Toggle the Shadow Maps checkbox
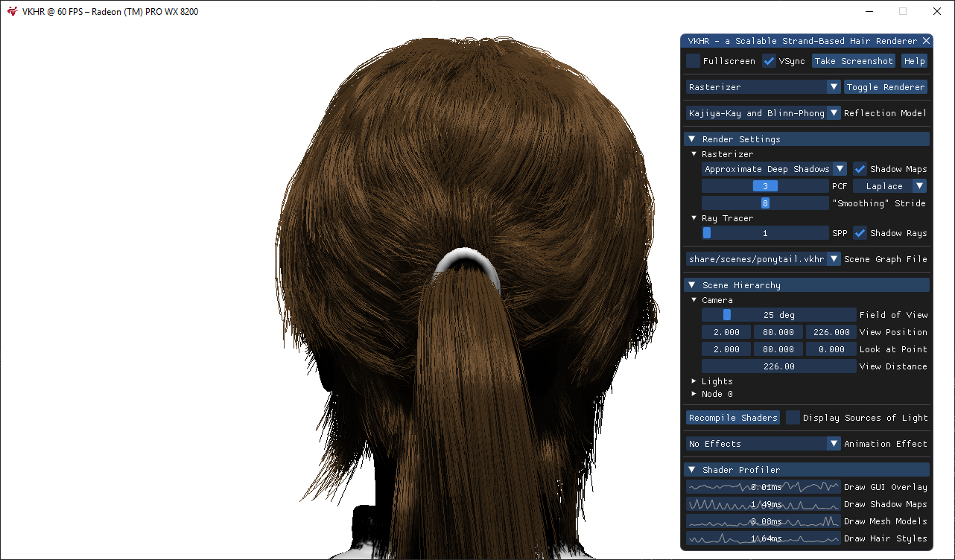The width and height of the screenshot is (955, 560). [860, 169]
